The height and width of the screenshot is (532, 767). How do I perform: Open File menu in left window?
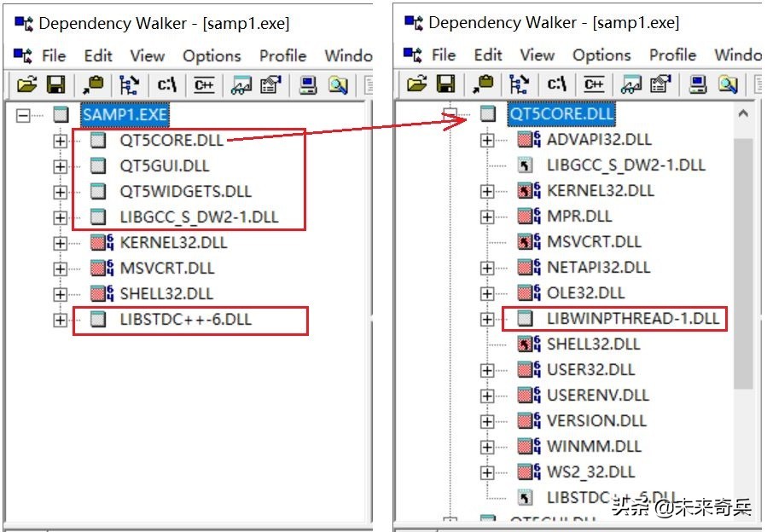point(54,55)
